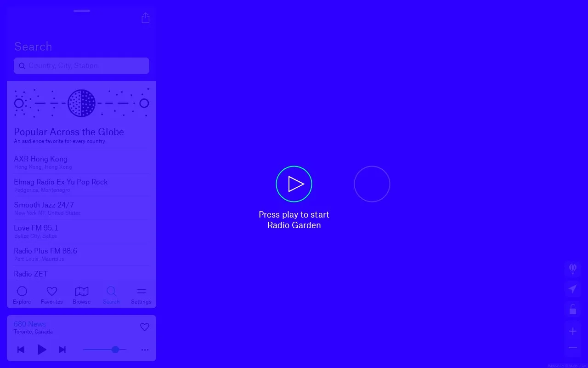Viewport: 588px width, 368px height.
Task: Open the share icon in the panel
Action: [146, 18]
